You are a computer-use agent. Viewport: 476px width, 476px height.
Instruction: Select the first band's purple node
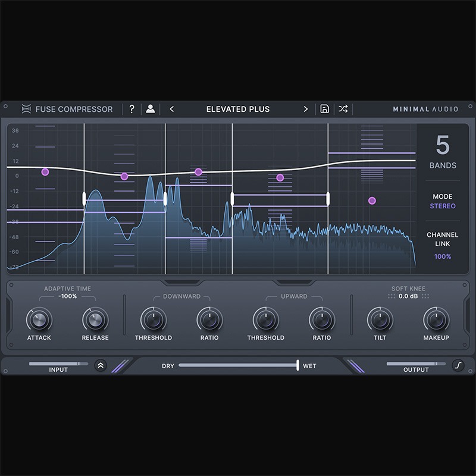(x=45, y=172)
